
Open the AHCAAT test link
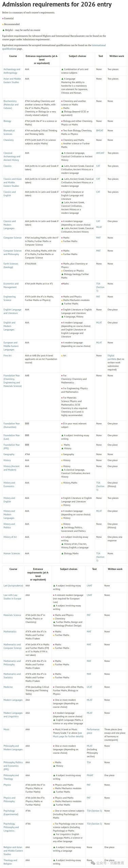click(x=100, y=153)
